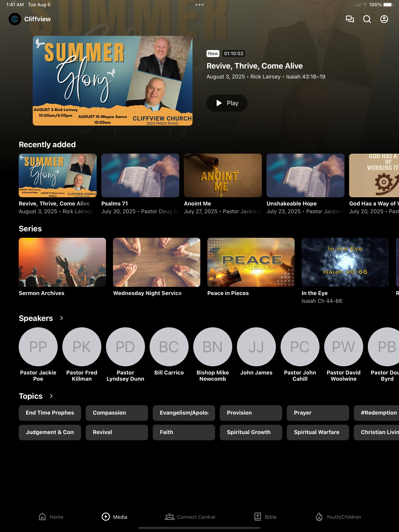Choose the #Redemption topic
The width and height of the screenshot is (399, 532).
point(376,413)
